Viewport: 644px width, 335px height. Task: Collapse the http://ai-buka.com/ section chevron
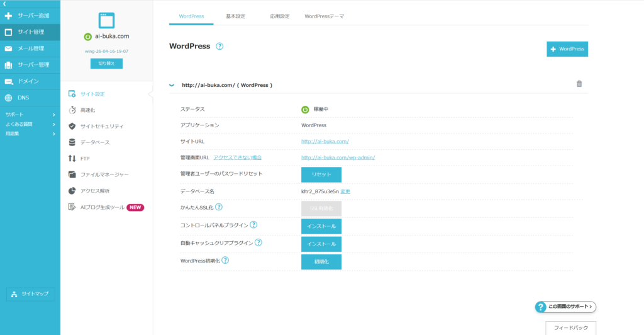172,85
